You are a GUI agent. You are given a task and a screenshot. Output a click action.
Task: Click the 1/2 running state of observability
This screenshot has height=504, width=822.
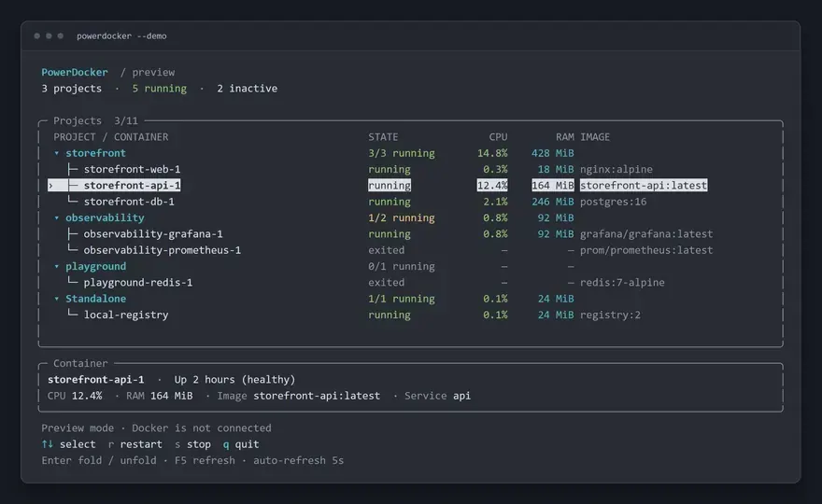(401, 218)
